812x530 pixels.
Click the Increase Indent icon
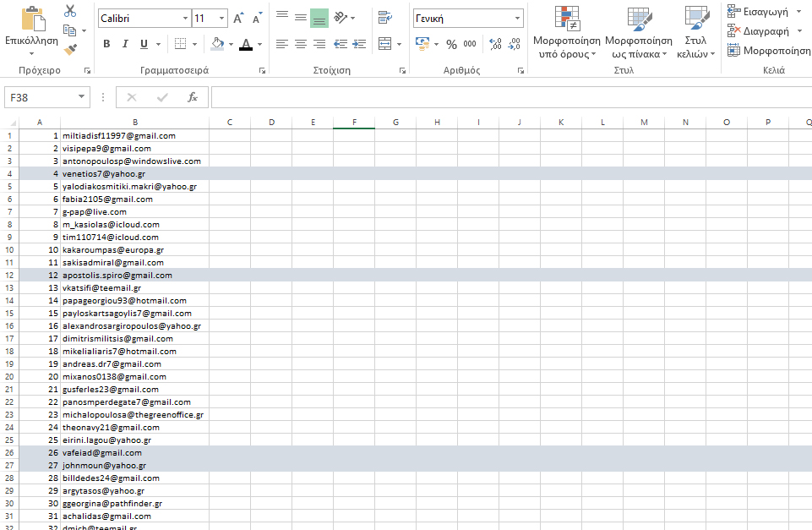click(x=360, y=44)
